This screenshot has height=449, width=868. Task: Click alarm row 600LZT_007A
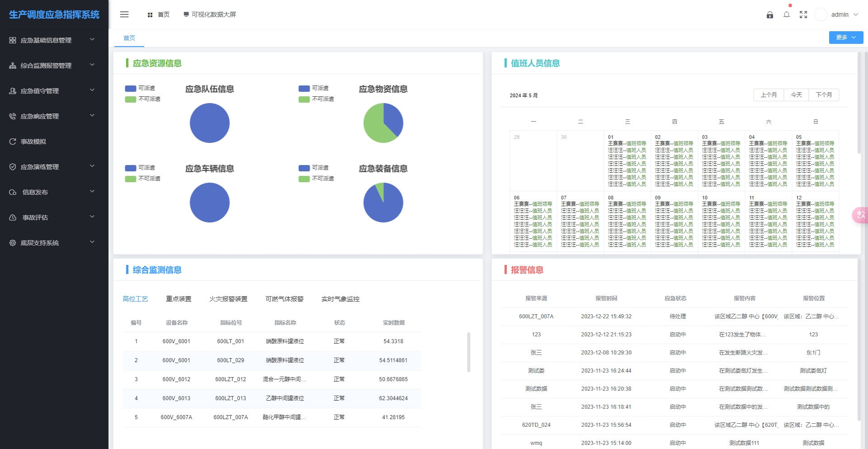(674, 317)
